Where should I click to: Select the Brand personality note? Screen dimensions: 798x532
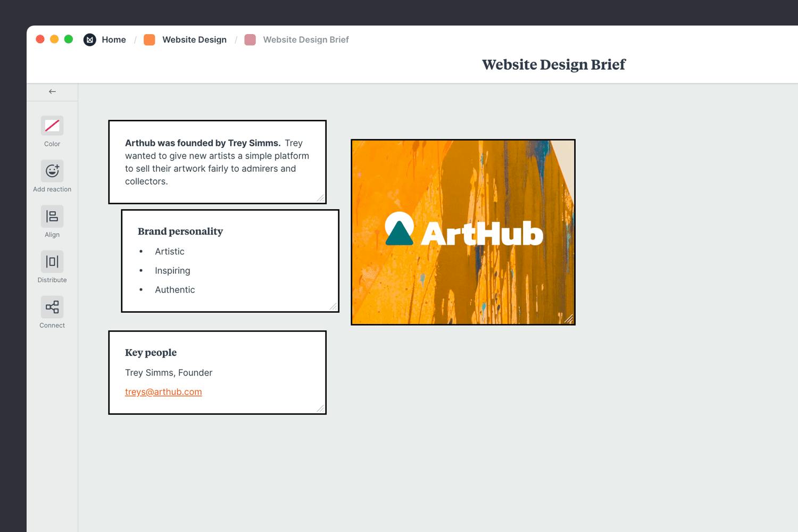click(230, 260)
